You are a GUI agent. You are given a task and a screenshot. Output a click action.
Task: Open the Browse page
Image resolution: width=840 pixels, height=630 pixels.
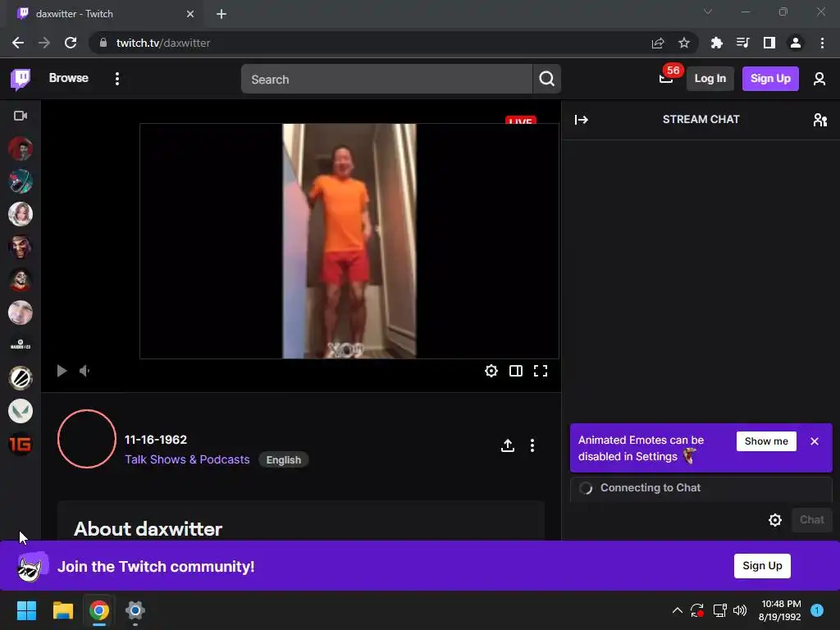[x=69, y=78]
